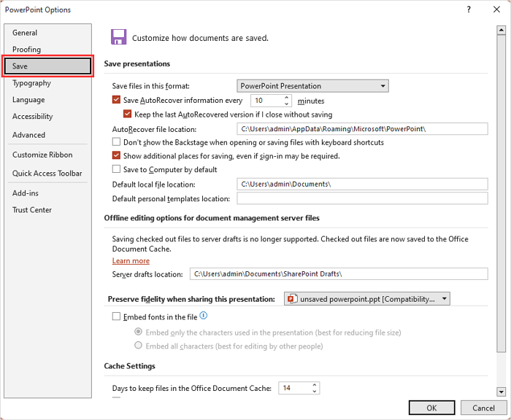Open Save files in this format dropdown
Viewport: 511px width, 420px height.
tap(312, 86)
